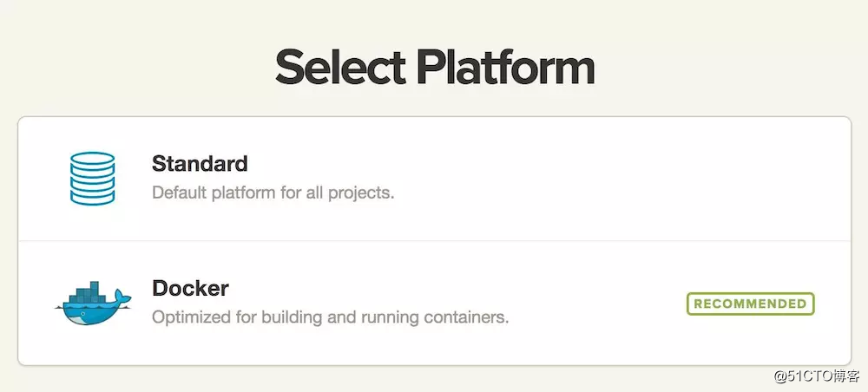Click the word 'Select' in the page heading

pos(340,68)
